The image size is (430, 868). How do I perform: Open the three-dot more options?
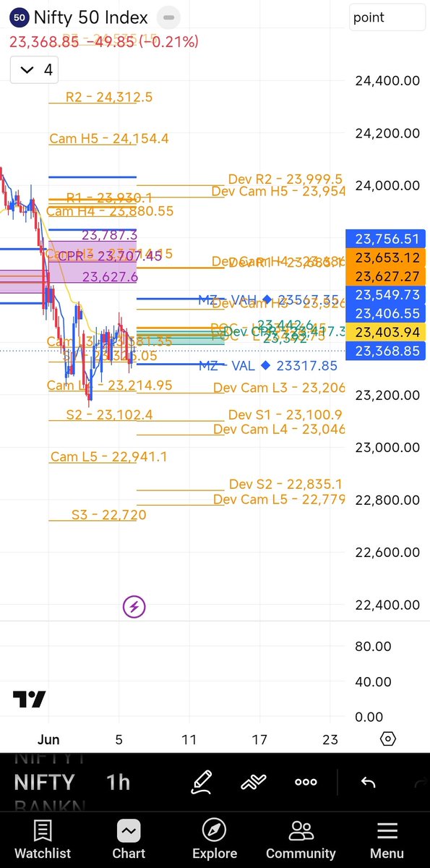pos(306,782)
